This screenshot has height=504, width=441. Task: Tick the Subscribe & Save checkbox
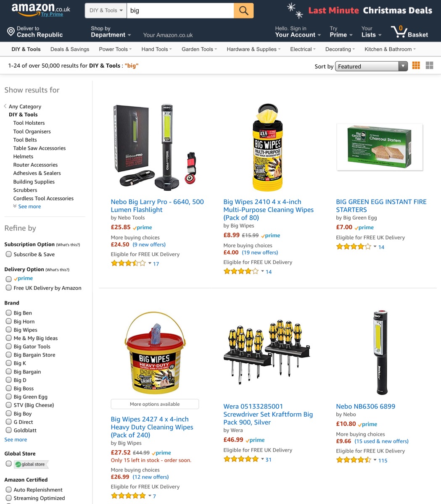[x=8, y=254]
